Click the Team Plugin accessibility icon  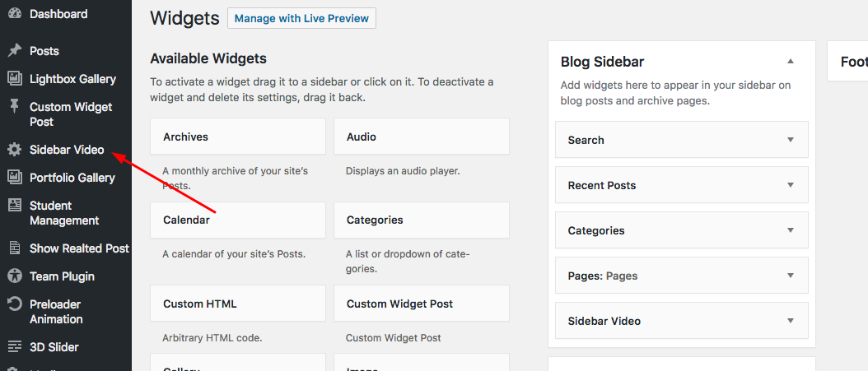14,276
